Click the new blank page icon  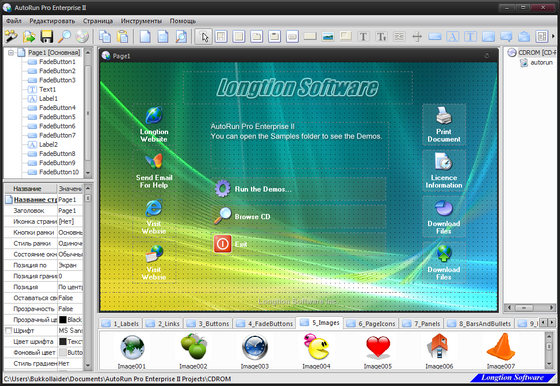145,36
